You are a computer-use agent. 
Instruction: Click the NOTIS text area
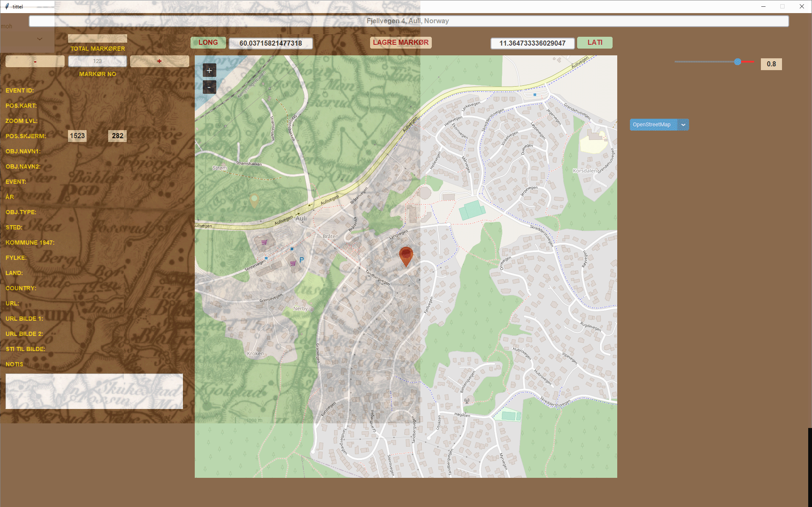click(x=94, y=391)
